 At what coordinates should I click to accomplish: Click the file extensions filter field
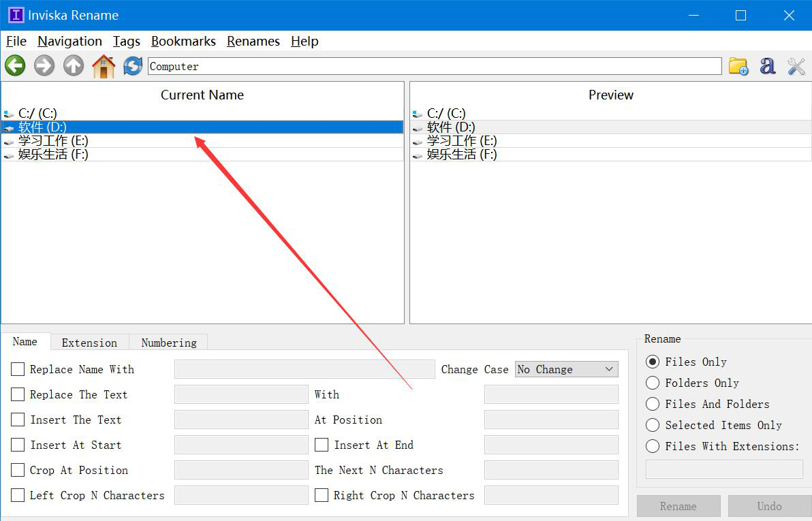724,469
